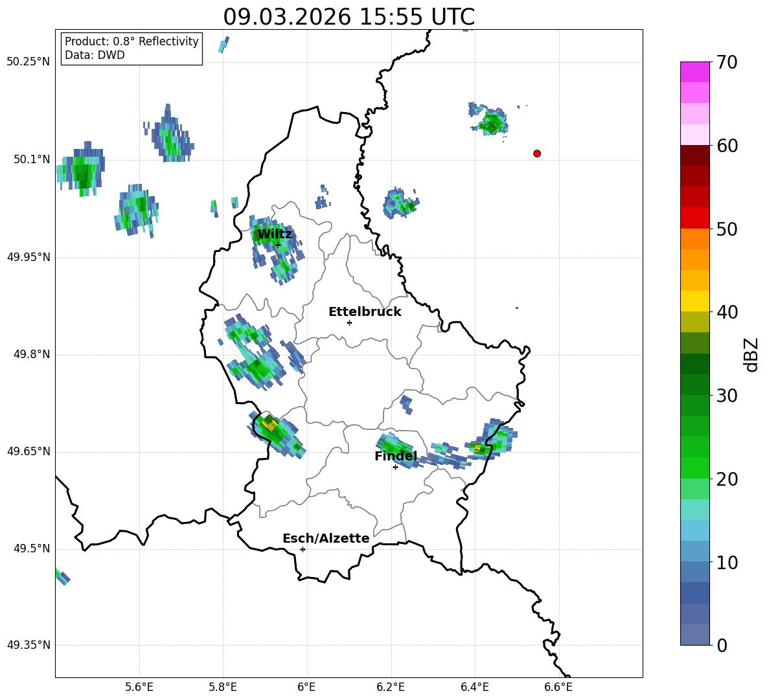Click the cross marker below Ettelbruck label
Image resolution: width=767 pixels, height=700 pixels.
click(x=349, y=322)
